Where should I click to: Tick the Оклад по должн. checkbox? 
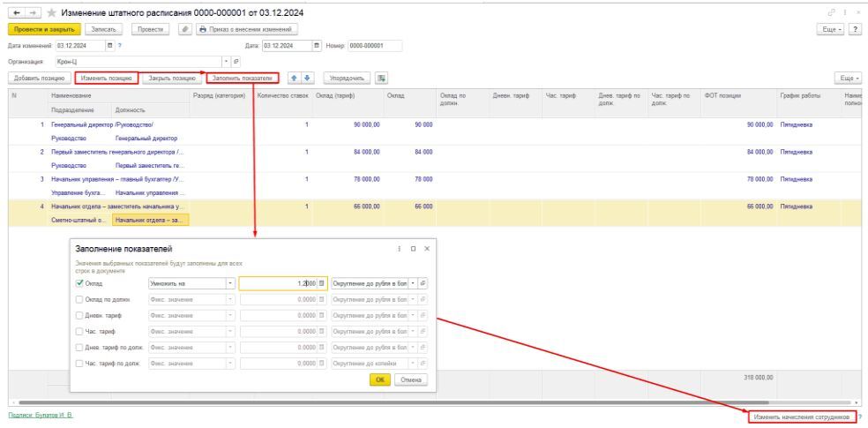pyautogui.click(x=79, y=299)
